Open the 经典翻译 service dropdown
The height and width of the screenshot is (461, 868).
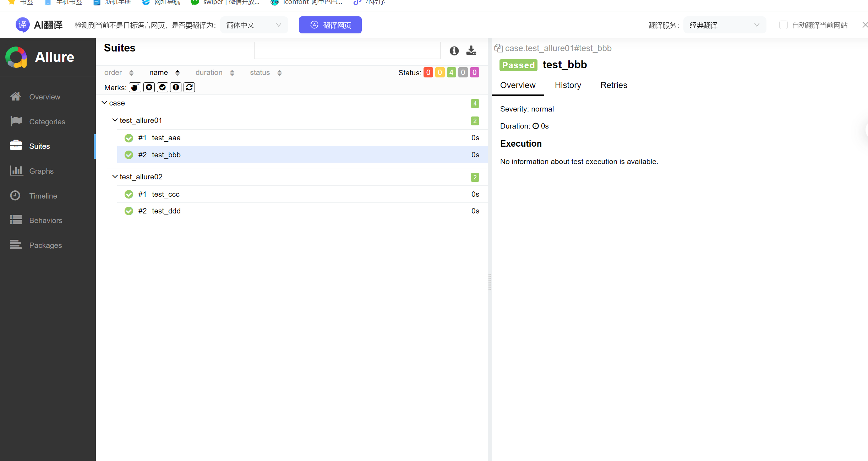click(725, 25)
